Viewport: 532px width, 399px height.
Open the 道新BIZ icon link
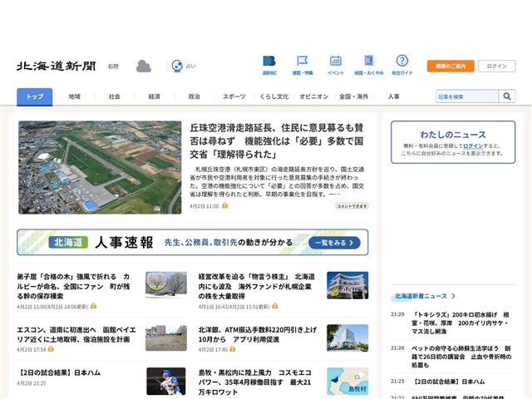[269, 65]
